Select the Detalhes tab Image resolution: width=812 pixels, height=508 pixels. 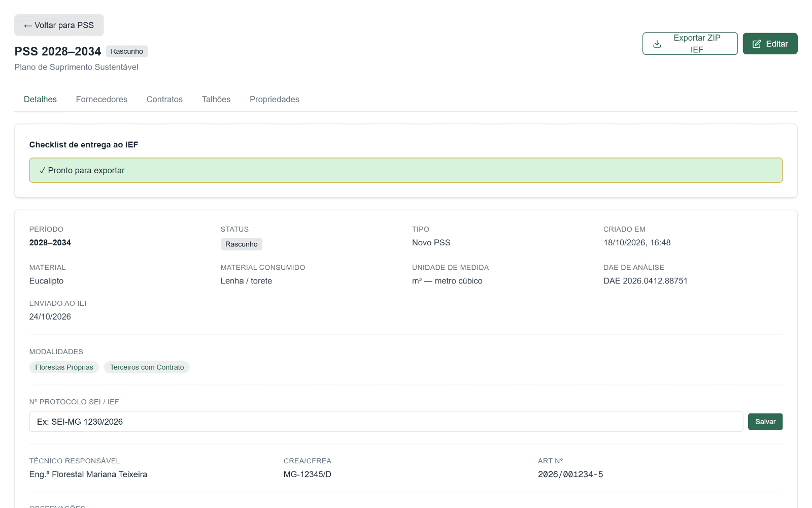coord(40,99)
